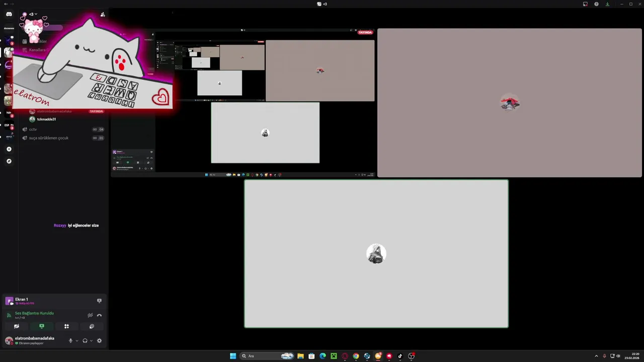
Task: Toggle noise suppression waveform icon
Action: click(x=90, y=315)
